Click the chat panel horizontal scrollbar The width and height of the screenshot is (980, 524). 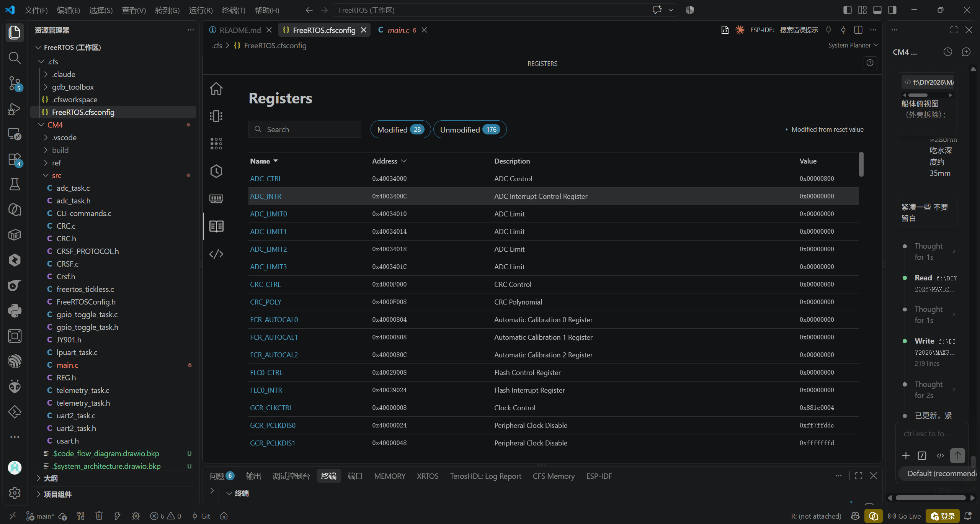point(930,498)
